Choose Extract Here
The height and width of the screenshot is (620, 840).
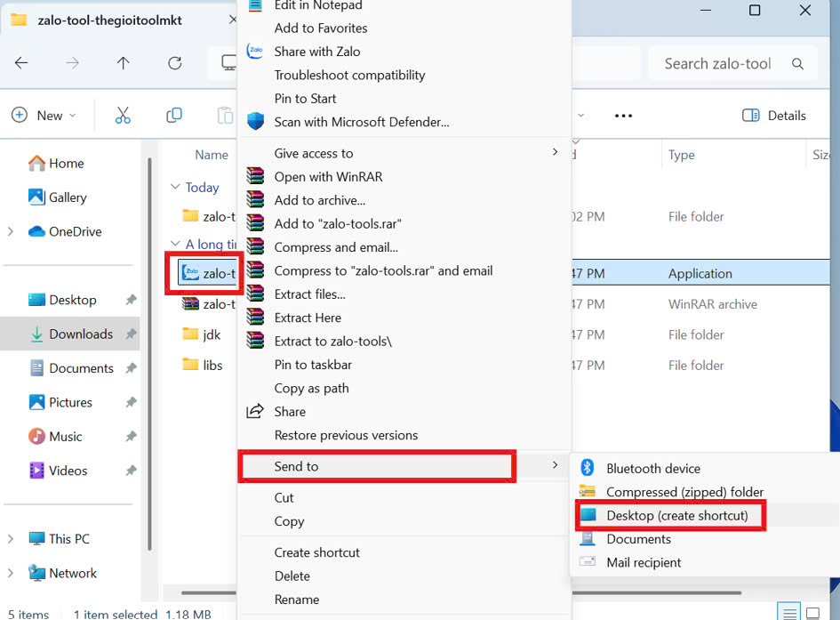click(308, 318)
